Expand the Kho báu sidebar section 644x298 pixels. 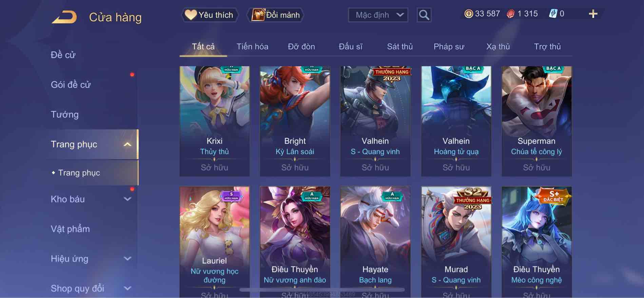(x=127, y=199)
